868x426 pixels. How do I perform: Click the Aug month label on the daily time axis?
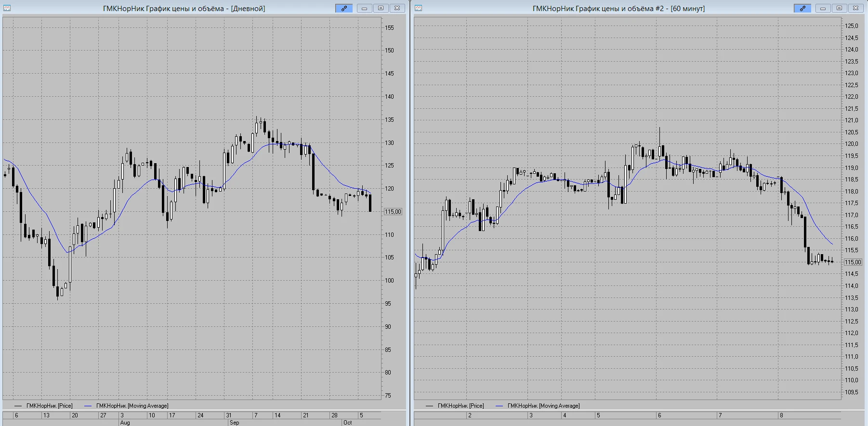tap(125, 423)
